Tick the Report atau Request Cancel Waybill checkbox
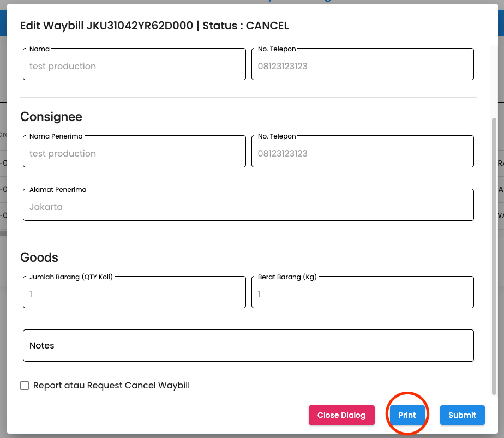 [25, 386]
